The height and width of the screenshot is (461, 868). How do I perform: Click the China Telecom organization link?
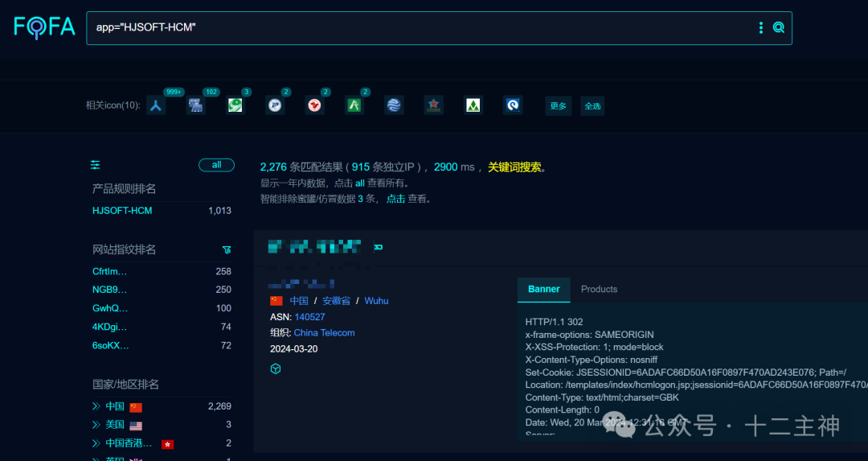pos(325,333)
